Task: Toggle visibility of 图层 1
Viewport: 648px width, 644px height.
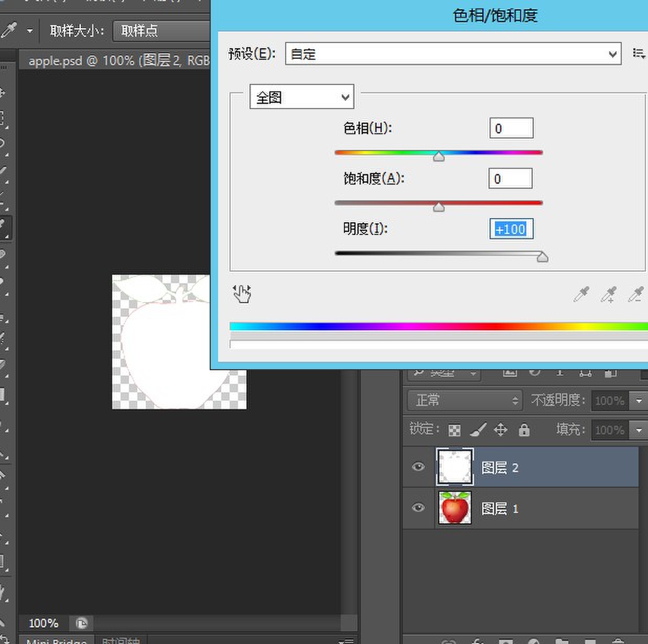Action: click(417, 507)
